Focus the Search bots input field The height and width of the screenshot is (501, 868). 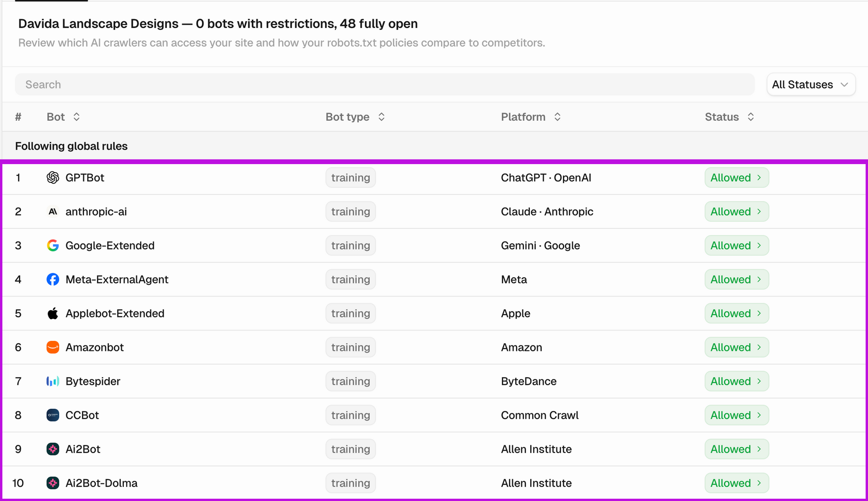coord(385,85)
